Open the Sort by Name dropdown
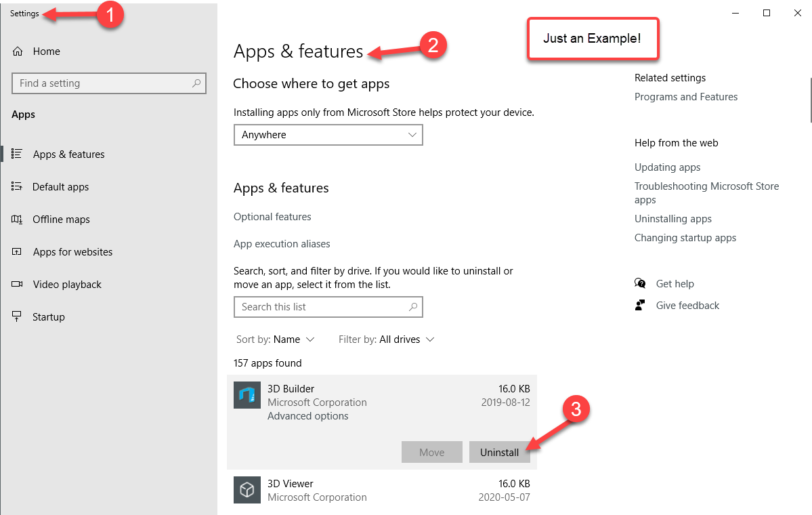Viewport: 812px width, 515px height. tap(276, 339)
